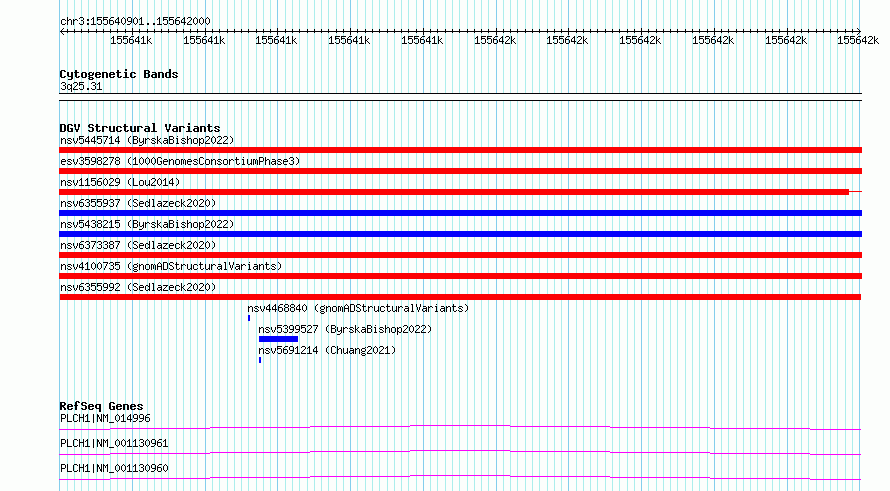Click the last 155642k ruler tick label

pyautogui.click(x=858, y=40)
